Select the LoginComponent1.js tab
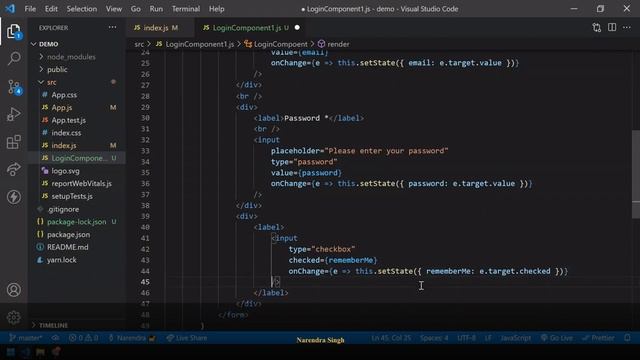This screenshot has height=360, width=640. point(246,28)
